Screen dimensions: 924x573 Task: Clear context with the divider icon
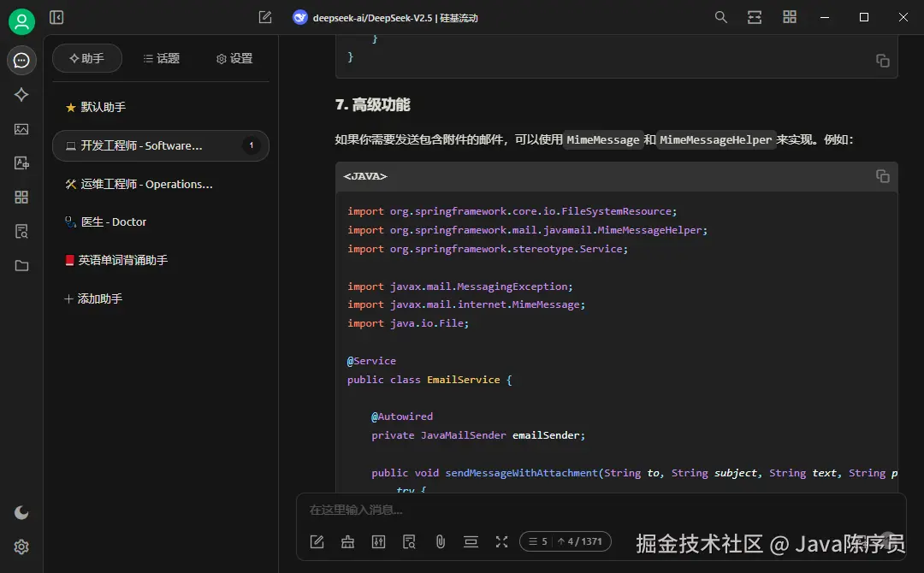(x=471, y=542)
